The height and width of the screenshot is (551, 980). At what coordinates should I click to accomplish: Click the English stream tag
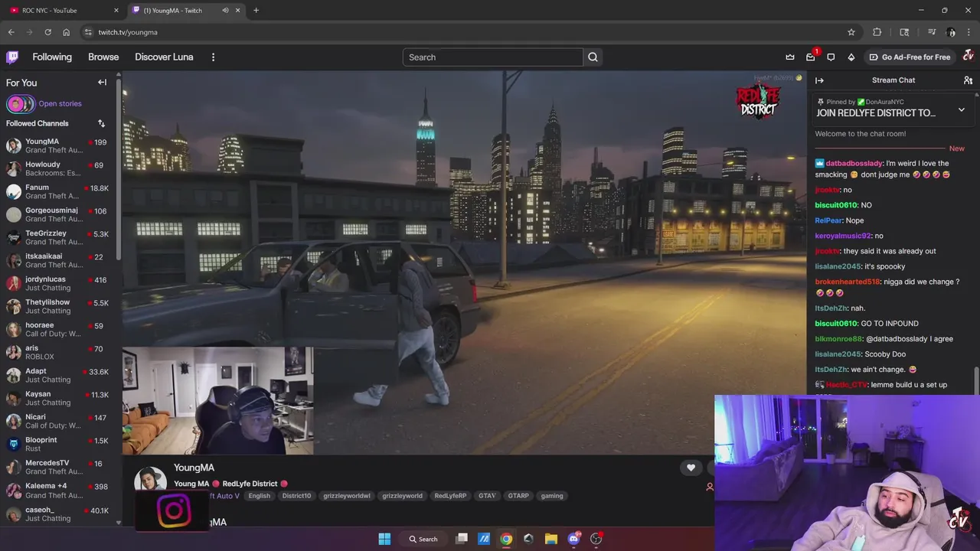click(259, 496)
